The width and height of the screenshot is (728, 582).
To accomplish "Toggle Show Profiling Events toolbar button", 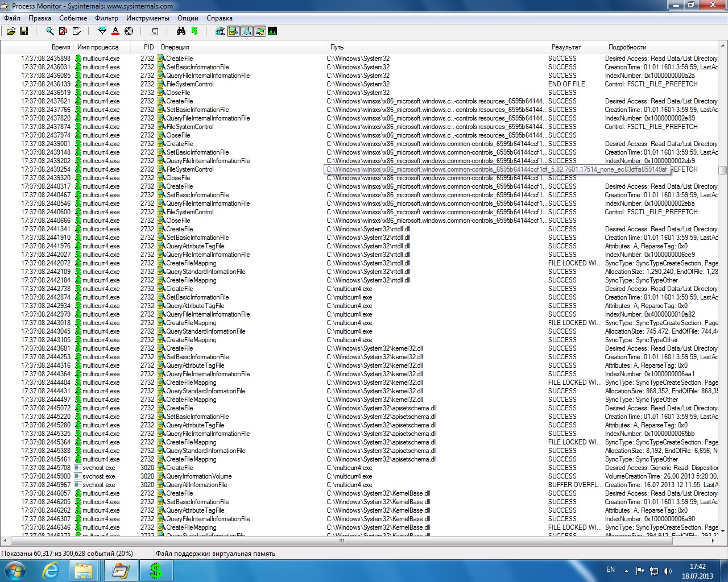I will [x=272, y=31].
